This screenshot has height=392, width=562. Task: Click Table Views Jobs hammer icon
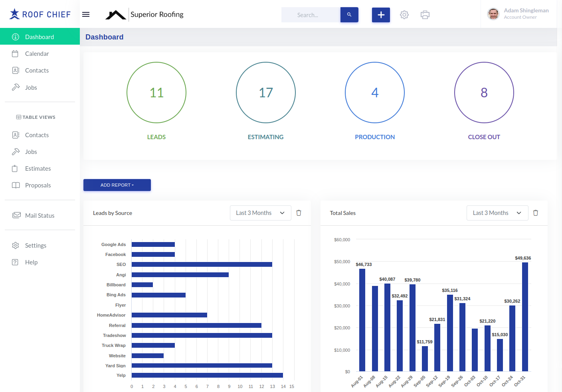pos(16,152)
